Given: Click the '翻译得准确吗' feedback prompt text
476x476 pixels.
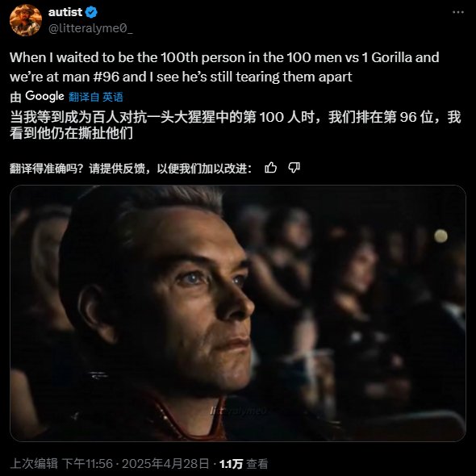Looking at the screenshot, I should click(131, 168).
